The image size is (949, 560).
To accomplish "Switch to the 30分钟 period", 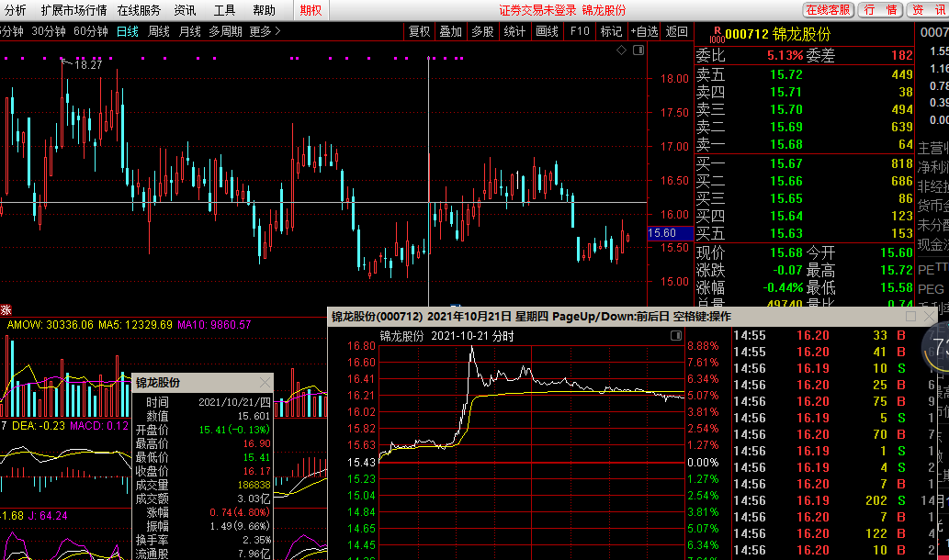I will [49, 31].
